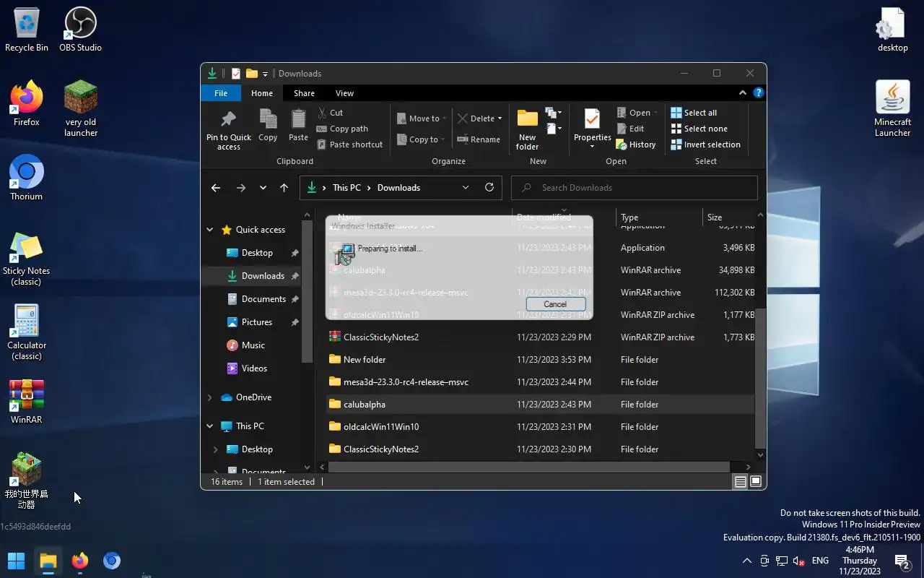
Task: Click Invert selection in ribbon
Action: click(x=705, y=144)
